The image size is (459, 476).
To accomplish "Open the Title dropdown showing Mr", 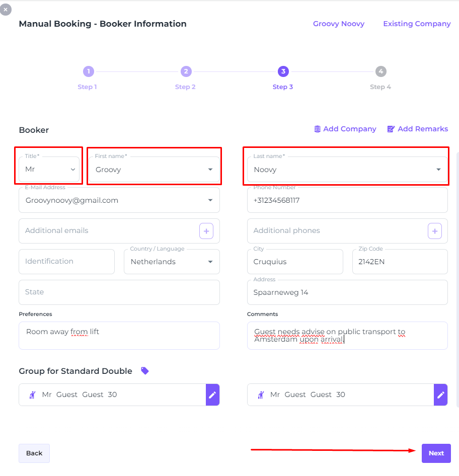I will point(49,170).
